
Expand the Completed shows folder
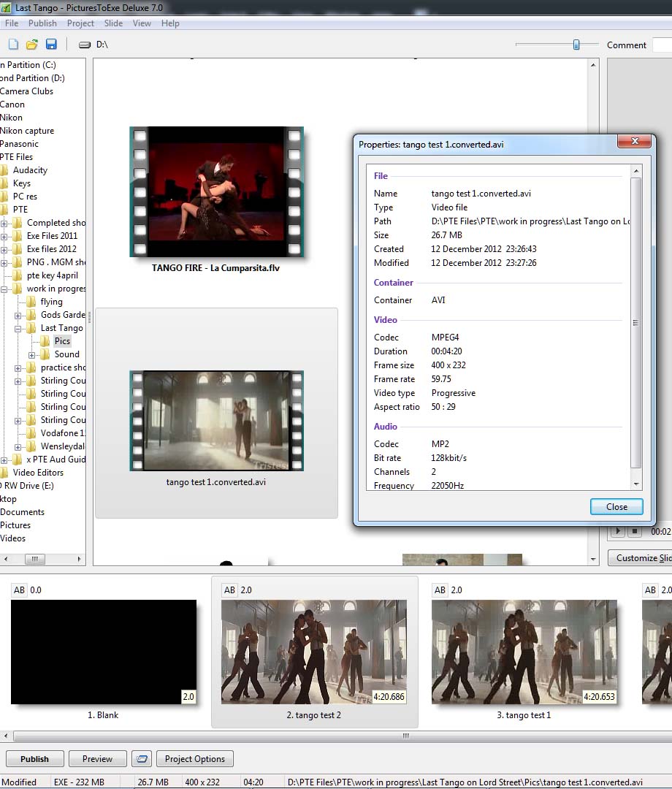tap(4, 223)
